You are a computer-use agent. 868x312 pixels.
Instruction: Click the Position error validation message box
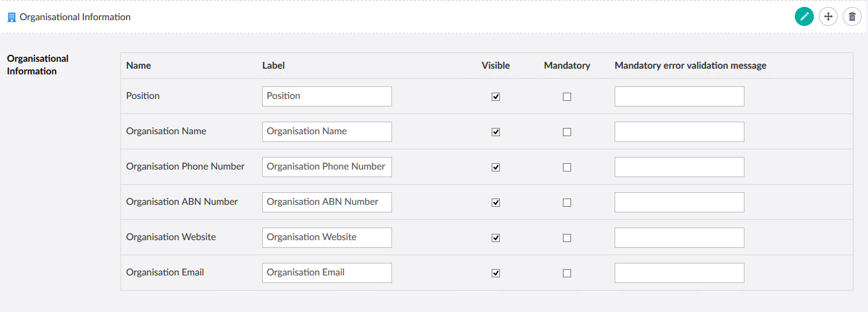(x=679, y=96)
